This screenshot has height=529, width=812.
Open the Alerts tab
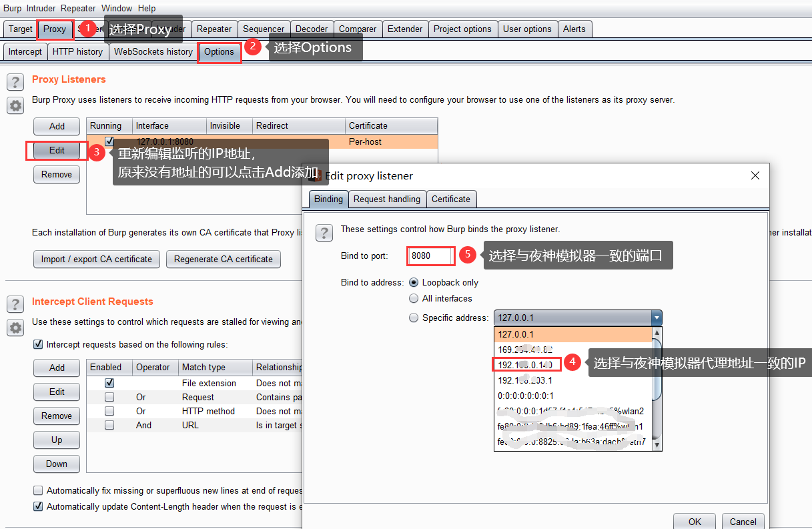point(574,29)
